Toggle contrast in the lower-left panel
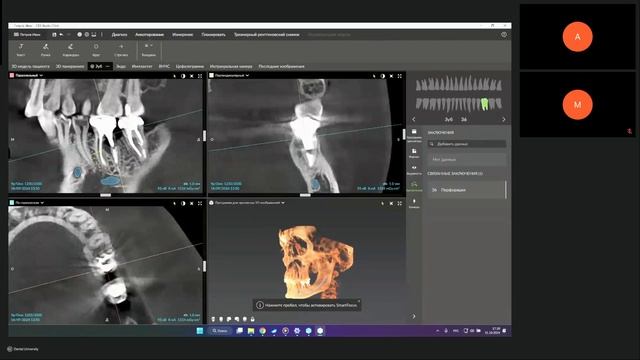640x360 pixels. coord(183,203)
